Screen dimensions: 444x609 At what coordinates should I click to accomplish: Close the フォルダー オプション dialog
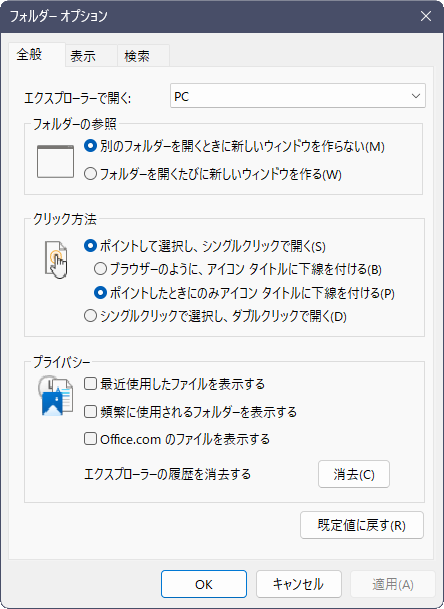point(426,16)
